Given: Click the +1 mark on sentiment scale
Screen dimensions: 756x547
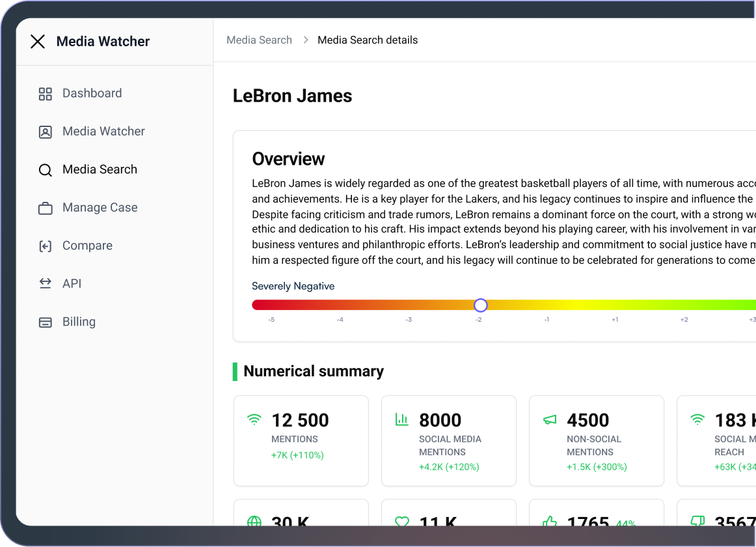Looking at the screenshot, I should [615, 320].
